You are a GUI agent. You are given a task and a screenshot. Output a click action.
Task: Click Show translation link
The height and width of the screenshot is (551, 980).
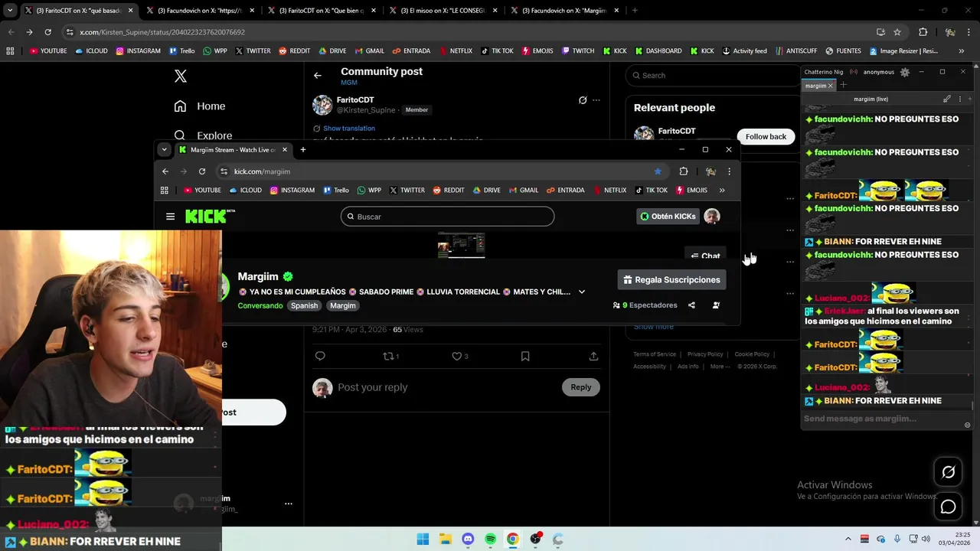349,129
